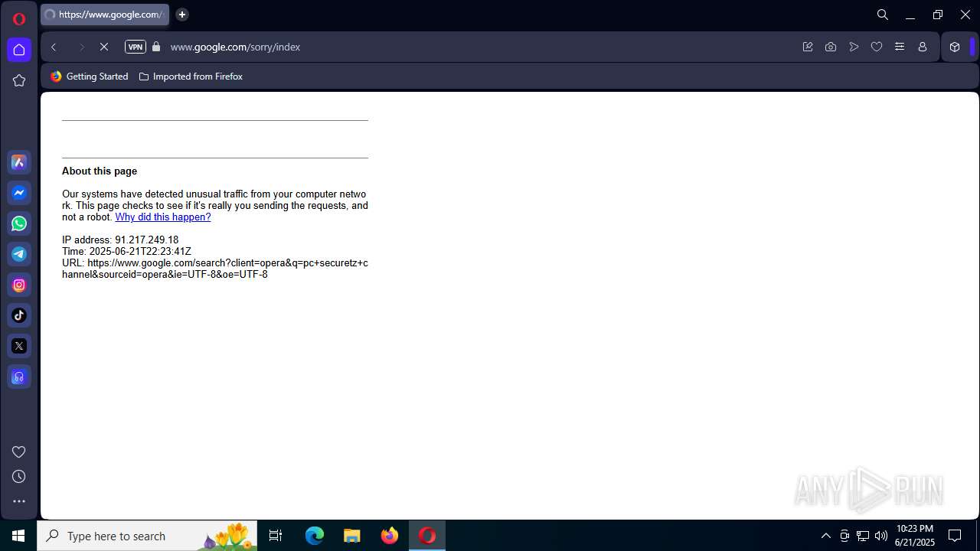The width and height of the screenshot is (980, 551).
Task: Open the music player sidebar icon
Action: pyautogui.click(x=19, y=377)
